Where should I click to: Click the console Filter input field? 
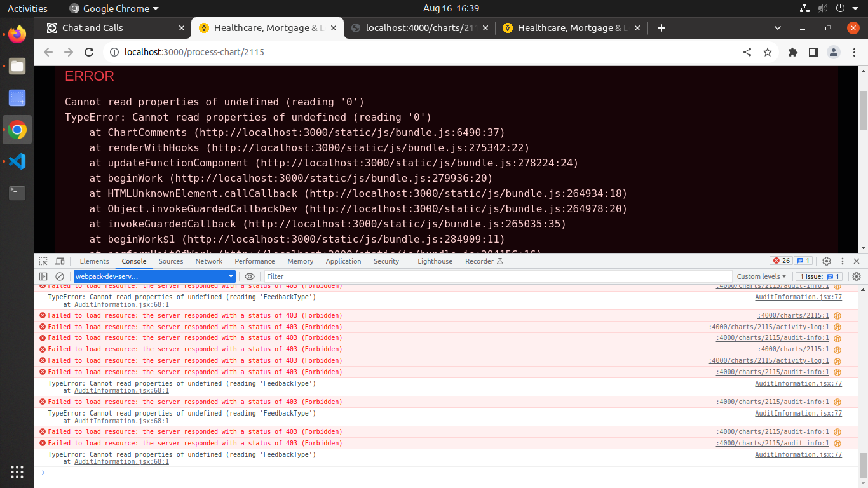coord(496,276)
